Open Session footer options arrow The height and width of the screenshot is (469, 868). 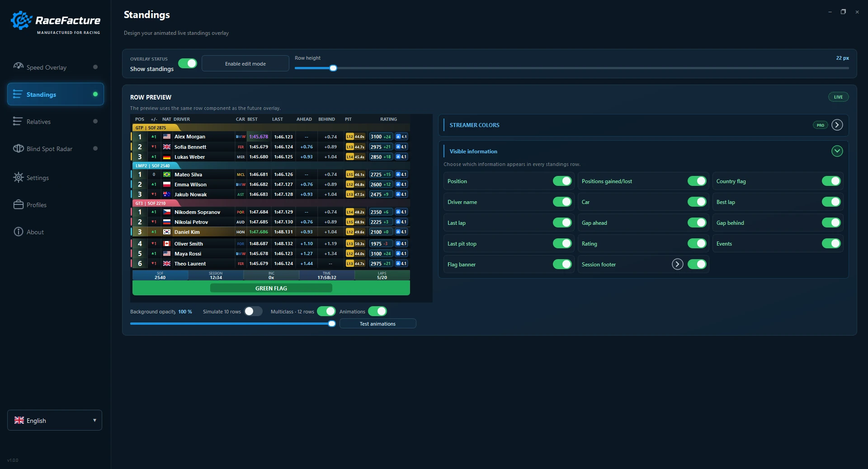677,264
